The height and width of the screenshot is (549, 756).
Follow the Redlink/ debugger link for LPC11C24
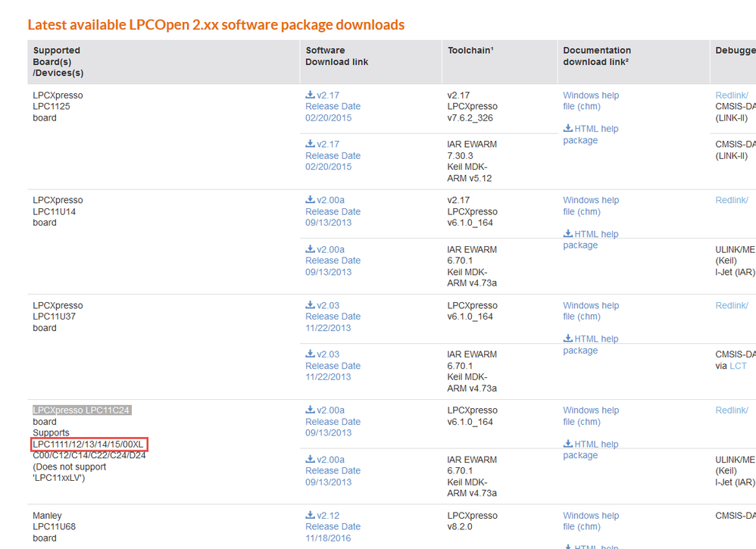(x=732, y=410)
